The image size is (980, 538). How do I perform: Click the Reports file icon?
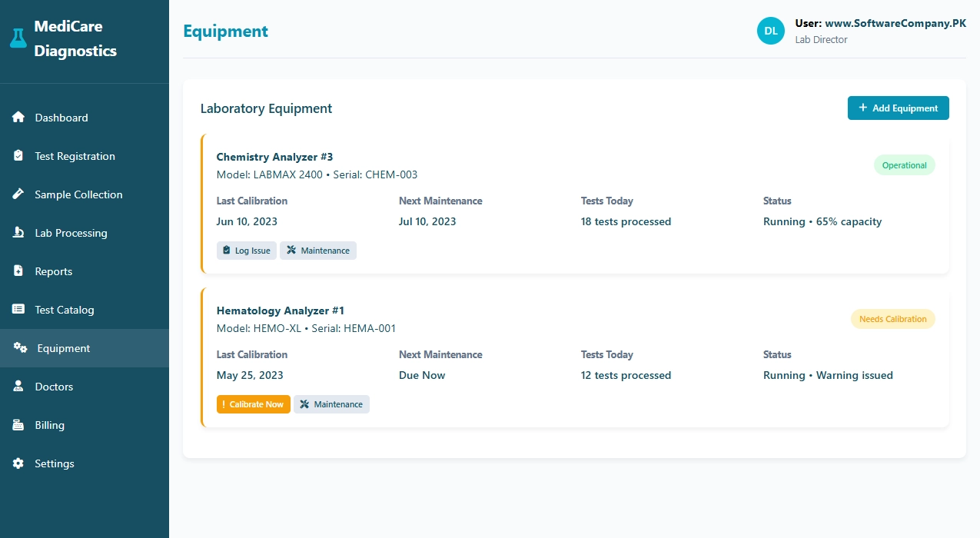pyautogui.click(x=19, y=271)
